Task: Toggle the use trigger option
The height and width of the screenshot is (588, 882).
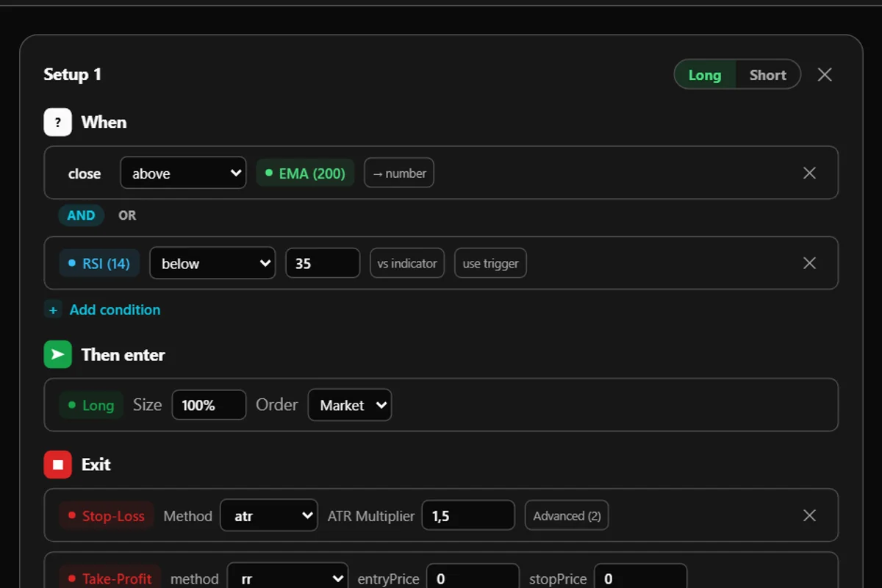Action: (490, 263)
